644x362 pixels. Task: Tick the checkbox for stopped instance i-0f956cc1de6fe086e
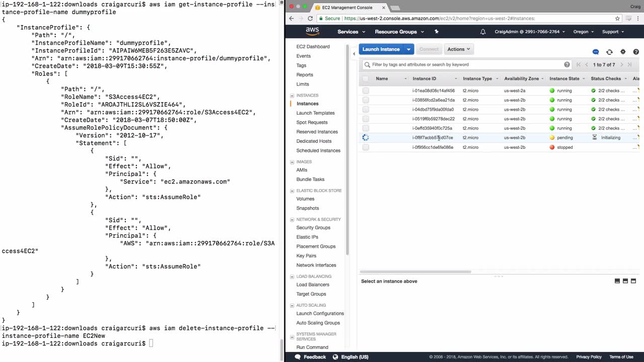coord(366,147)
